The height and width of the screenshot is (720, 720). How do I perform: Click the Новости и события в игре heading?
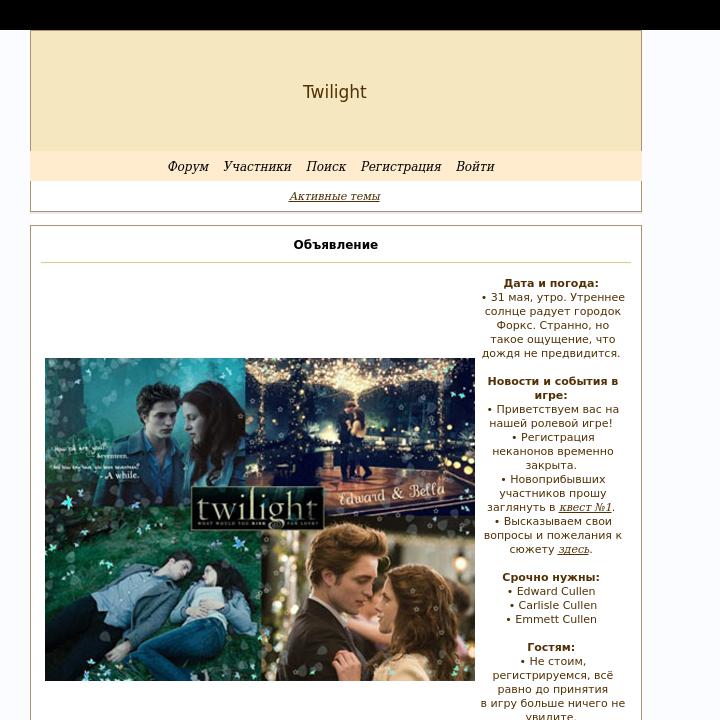pyautogui.click(x=552, y=388)
